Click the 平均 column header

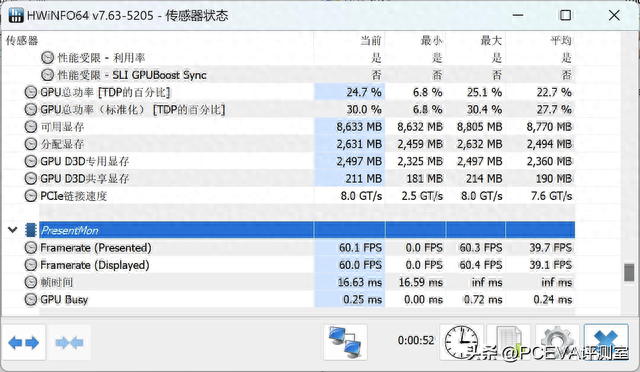click(x=561, y=40)
